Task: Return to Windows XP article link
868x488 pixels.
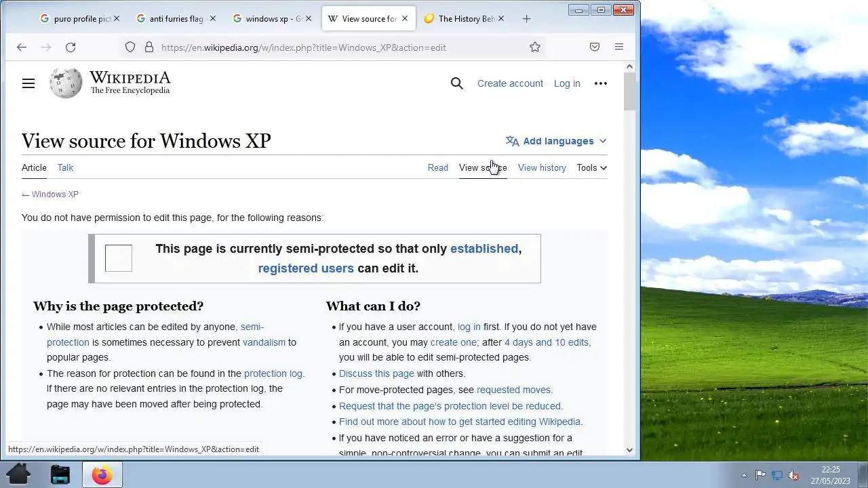Action: [x=55, y=195]
